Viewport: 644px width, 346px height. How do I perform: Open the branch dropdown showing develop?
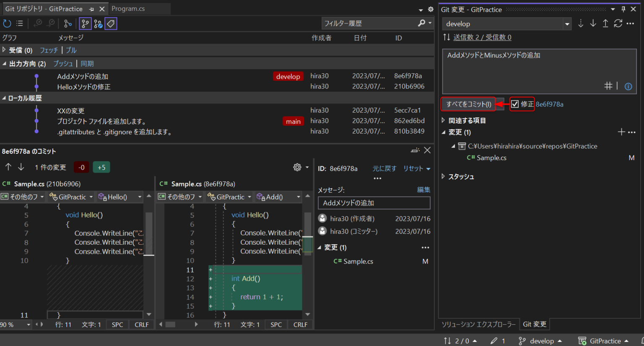567,24
